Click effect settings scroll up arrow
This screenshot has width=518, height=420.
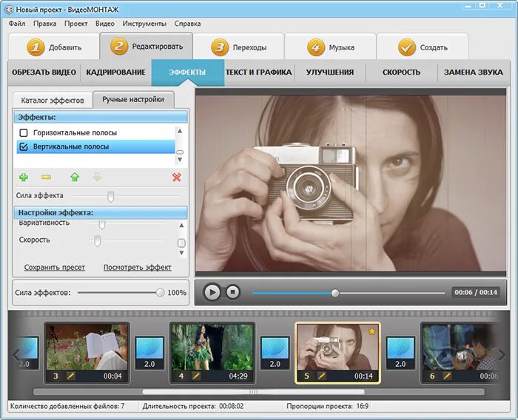(x=181, y=226)
